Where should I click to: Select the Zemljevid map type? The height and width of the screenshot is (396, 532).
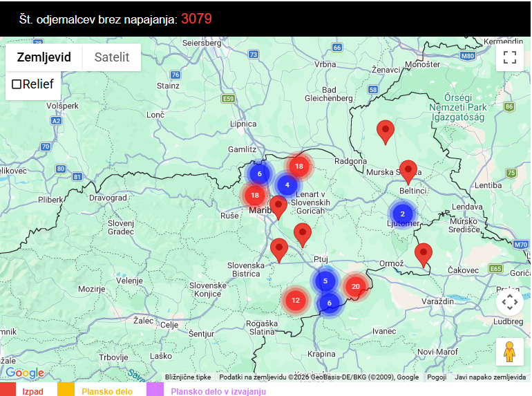point(44,57)
